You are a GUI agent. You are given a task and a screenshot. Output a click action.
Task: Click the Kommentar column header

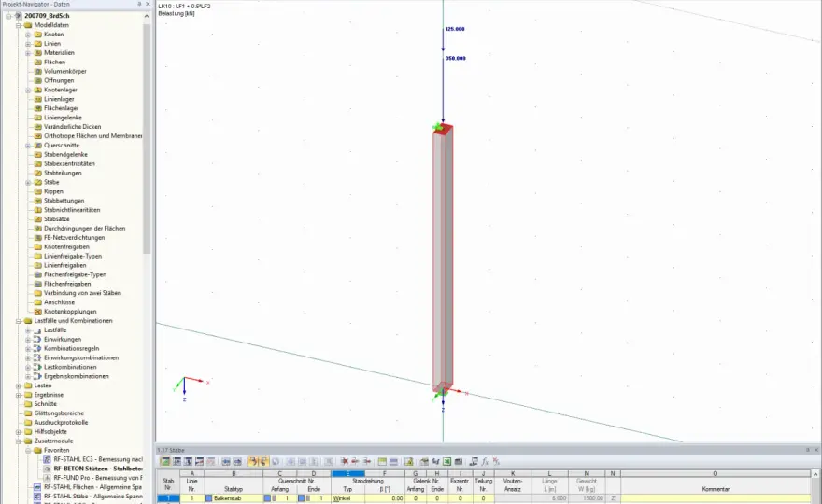(x=716, y=489)
